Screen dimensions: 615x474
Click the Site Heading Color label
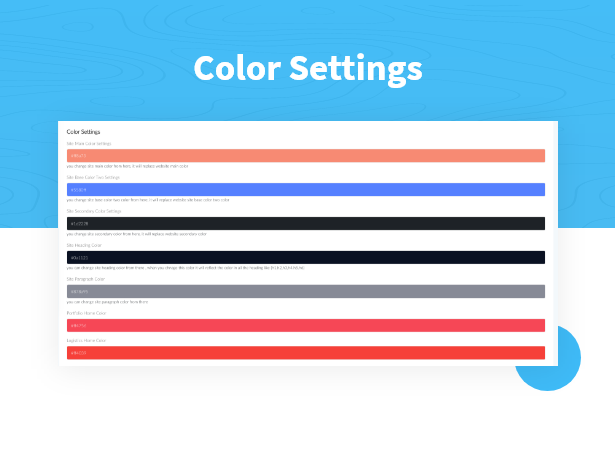84,245
